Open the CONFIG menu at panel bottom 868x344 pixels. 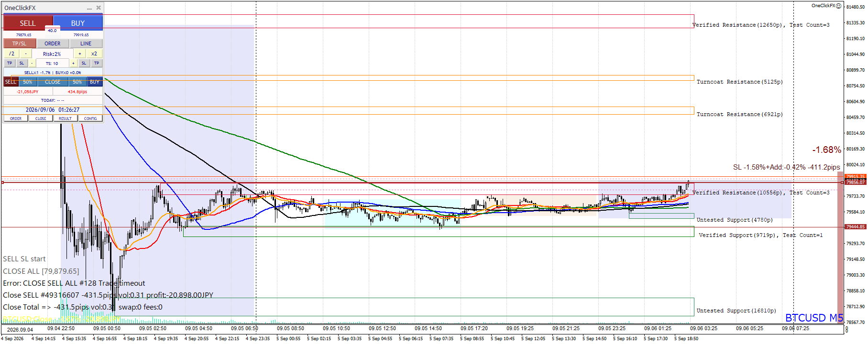point(90,118)
